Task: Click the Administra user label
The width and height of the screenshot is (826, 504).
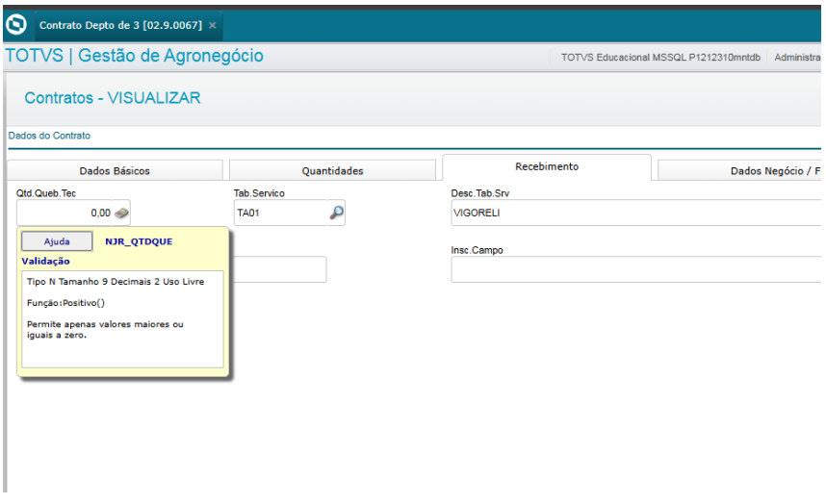Action: pos(797,58)
